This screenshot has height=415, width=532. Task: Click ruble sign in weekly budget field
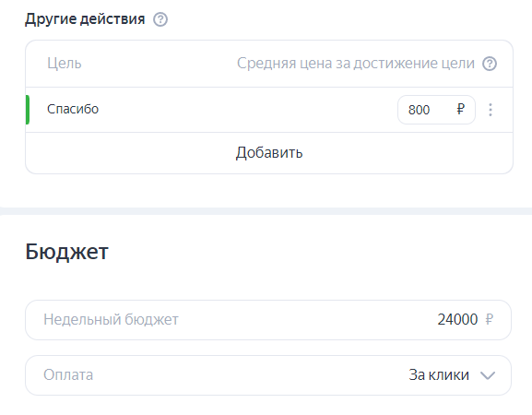click(x=489, y=319)
